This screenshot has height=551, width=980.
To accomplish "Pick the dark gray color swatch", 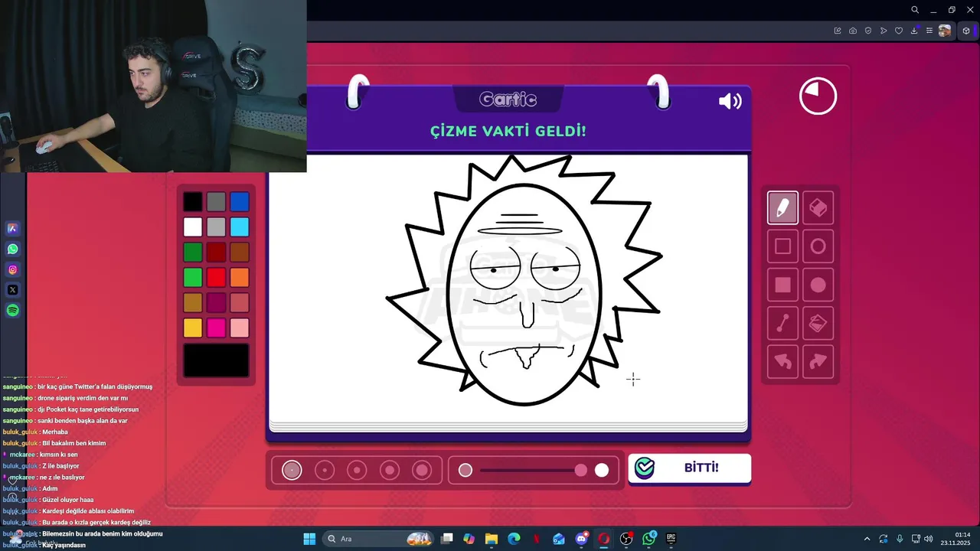I will [x=216, y=202].
